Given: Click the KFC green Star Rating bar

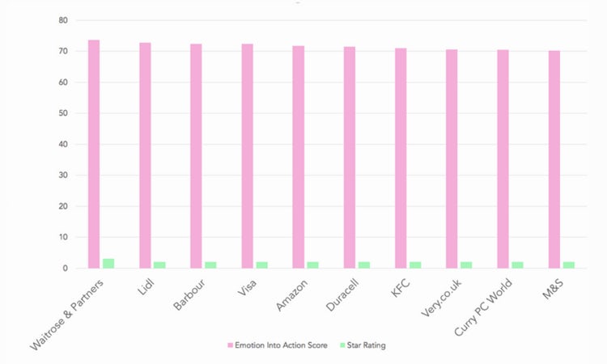Looking at the screenshot, I should [x=415, y=265].
